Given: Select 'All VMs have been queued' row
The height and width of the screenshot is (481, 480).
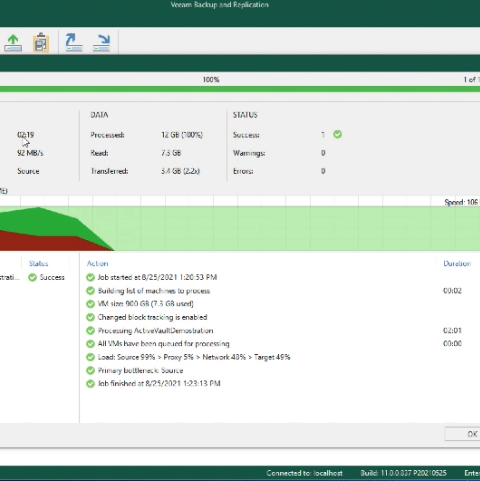Looking at the screenshot, I should pyautogui.click(x=283, y=344).
